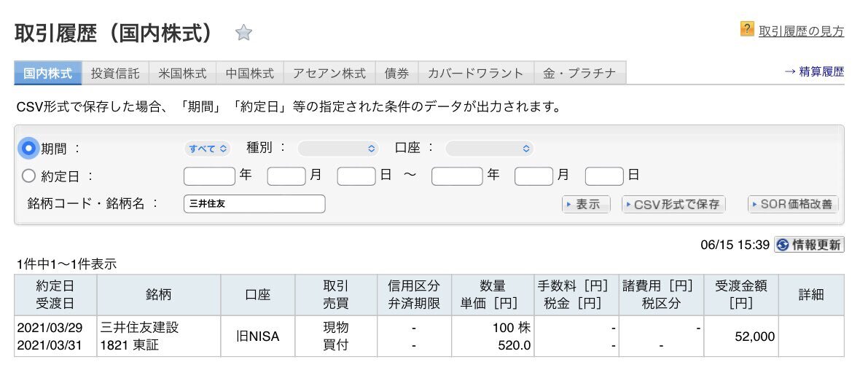Screen dimensions: 868x378
Task: Click the CSV形式で保存 button
Action: (673, 204)
